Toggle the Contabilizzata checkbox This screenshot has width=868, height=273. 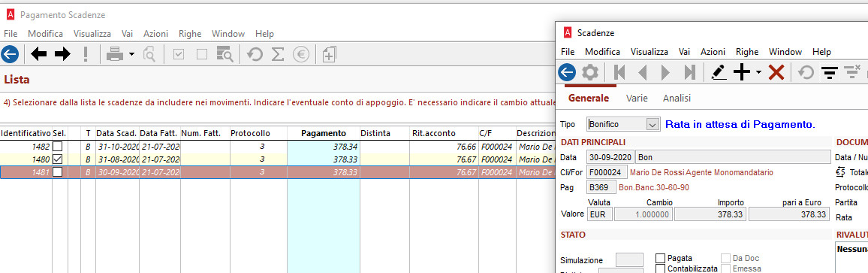(661, 268)
